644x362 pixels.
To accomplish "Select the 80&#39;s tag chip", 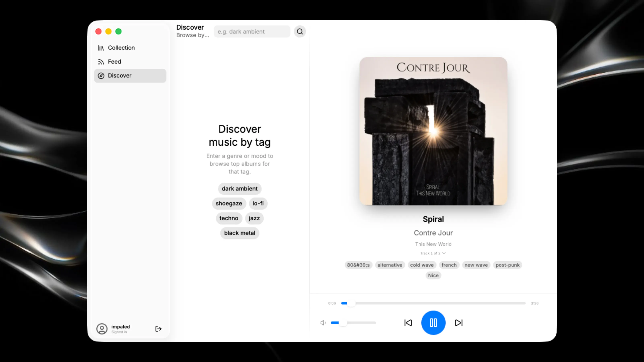I will [x=358, y=265].
